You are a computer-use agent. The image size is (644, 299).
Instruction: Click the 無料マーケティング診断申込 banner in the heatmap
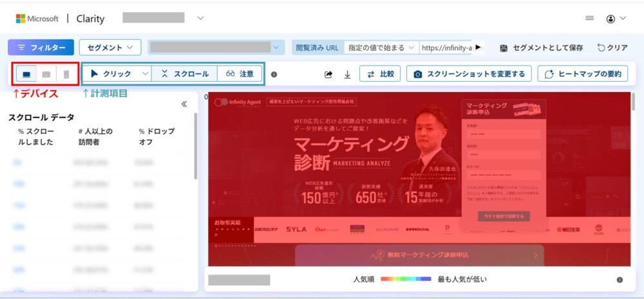tap(419, 255)
